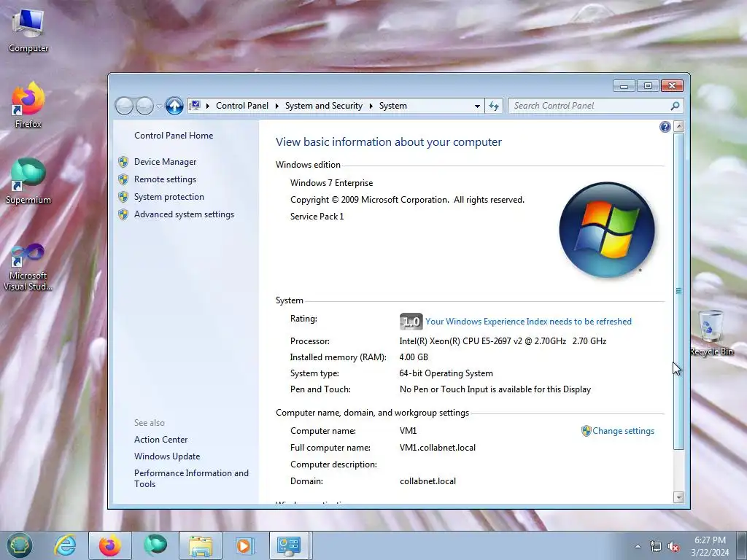The image size is (747, 560).
Task: Click the text Windows 7 Enterprise
Action: click(x=332, y=183)
